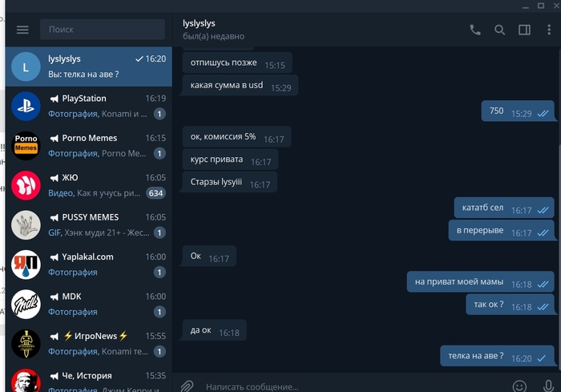561x392 pixels.
Task: Click the PlayStation channel avatar
Action: [x=26, y=107]
